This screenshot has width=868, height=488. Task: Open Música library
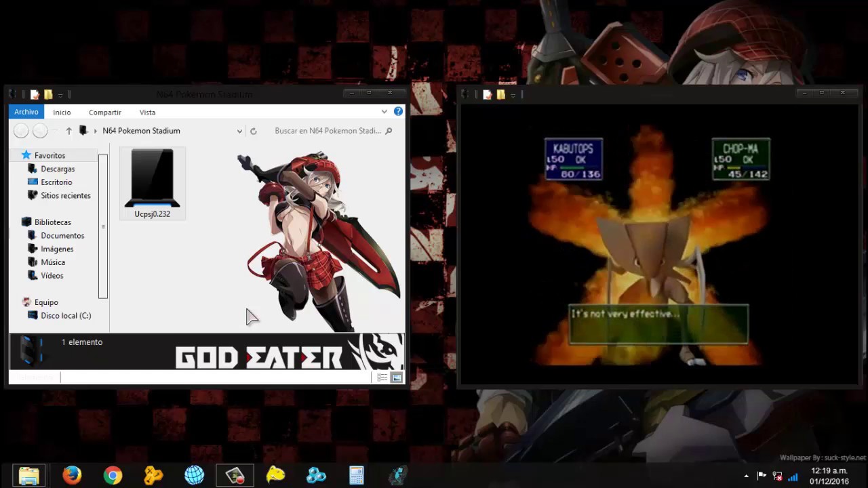53,262
